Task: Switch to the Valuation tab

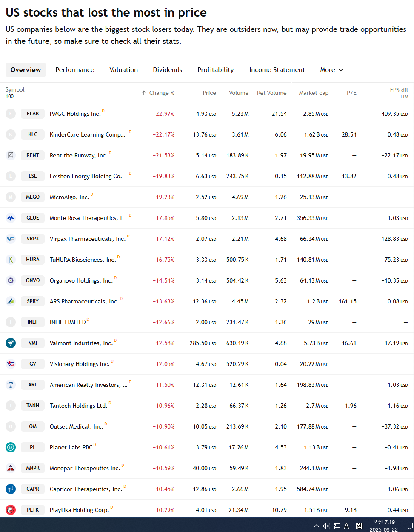Action: coord(124,70)
